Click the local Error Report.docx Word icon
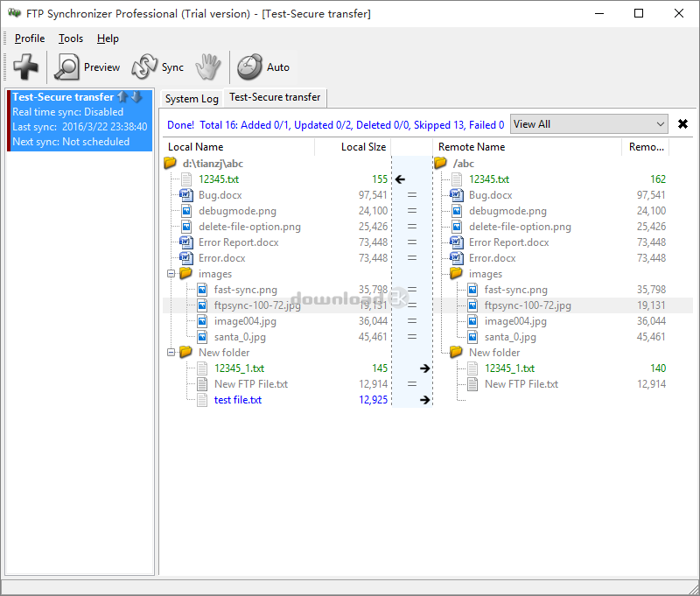 186,242
